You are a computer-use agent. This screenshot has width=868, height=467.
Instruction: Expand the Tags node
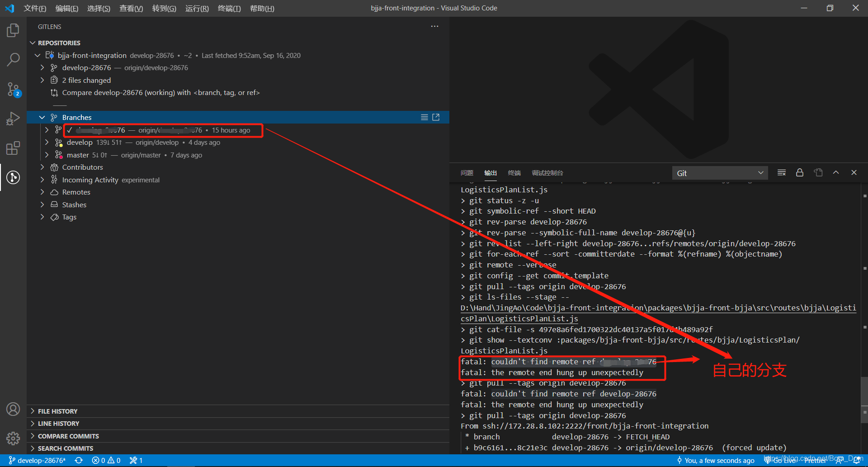tap(42, 217)
